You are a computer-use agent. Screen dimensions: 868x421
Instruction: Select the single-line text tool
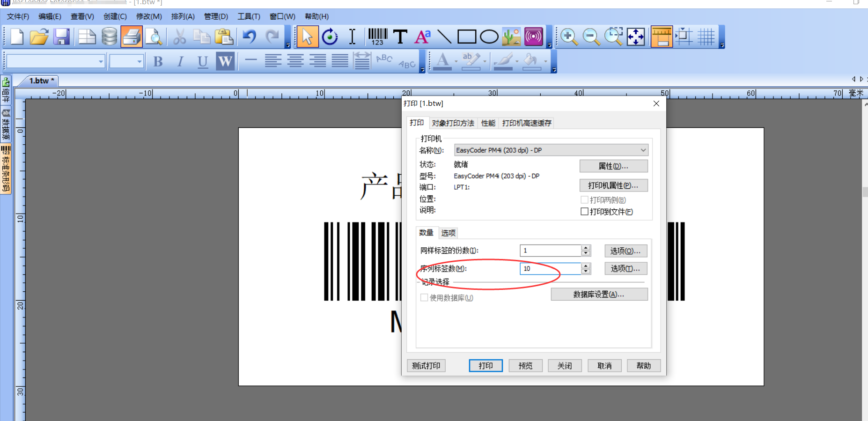coord(400,37)
